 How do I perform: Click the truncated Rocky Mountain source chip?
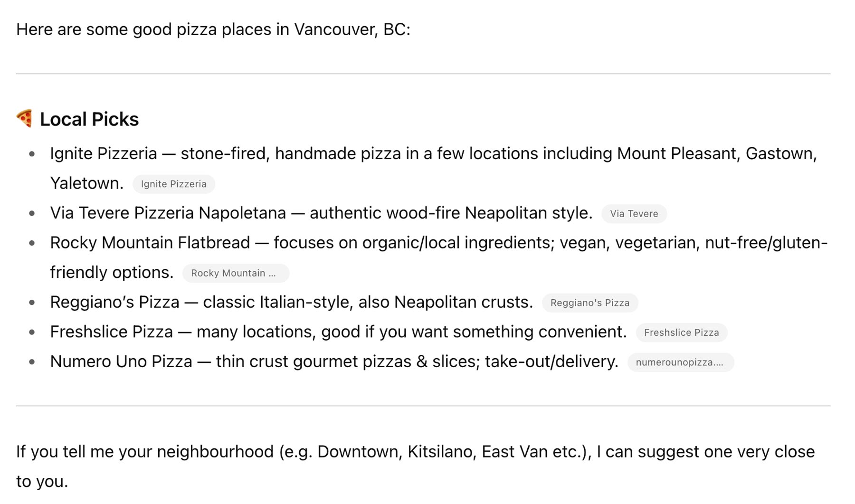pos(235,273)
